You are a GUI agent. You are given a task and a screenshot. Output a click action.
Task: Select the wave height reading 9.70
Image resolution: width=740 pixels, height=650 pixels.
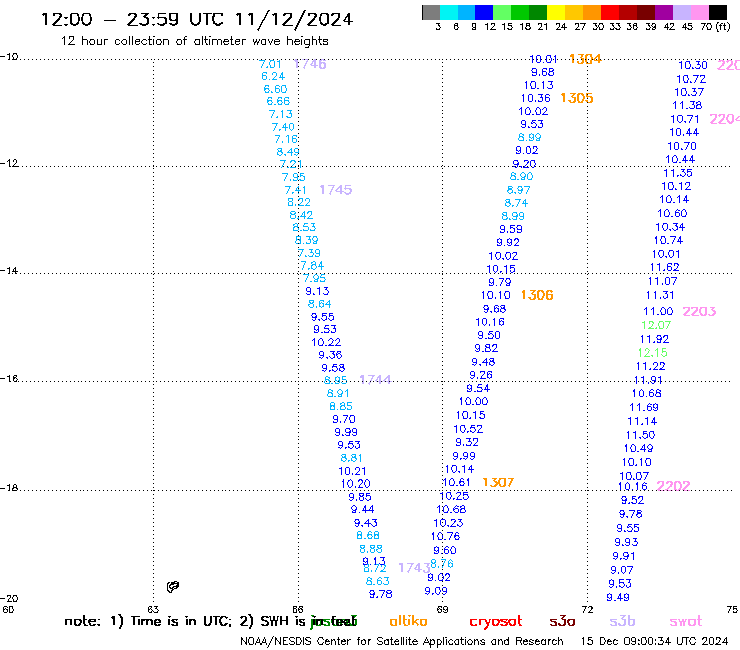pyautogui.click(x=344, y=419)
